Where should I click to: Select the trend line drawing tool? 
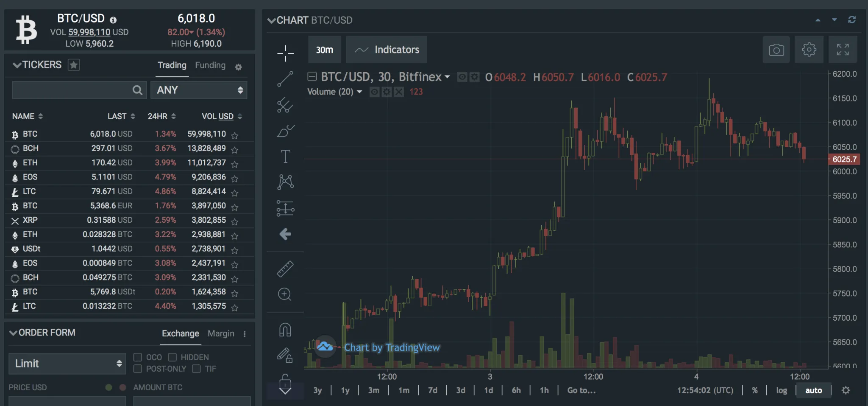(x=285, y=79)
